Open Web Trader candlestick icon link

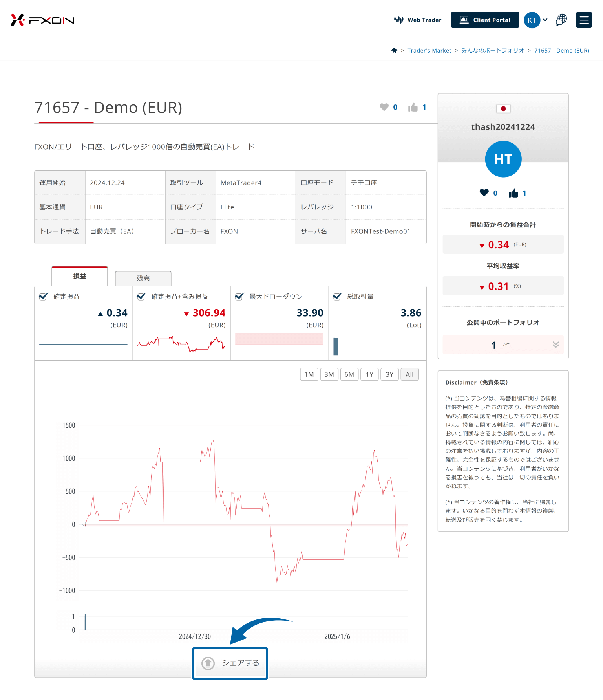tap(418, 20)
